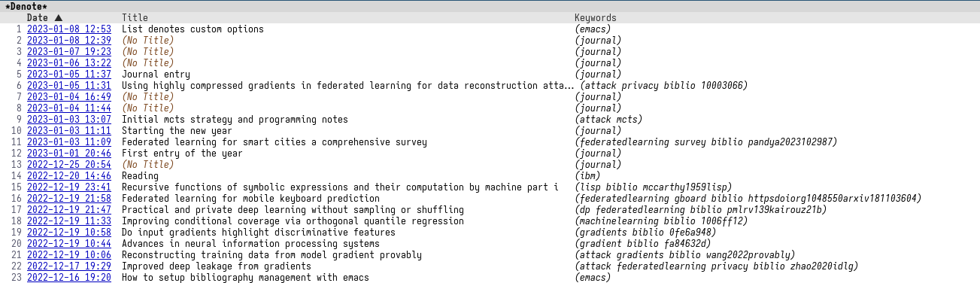Screen dimensions: 980x283
Task: Open note dated 2022-12-19 10:06
Action: (69, 254)
